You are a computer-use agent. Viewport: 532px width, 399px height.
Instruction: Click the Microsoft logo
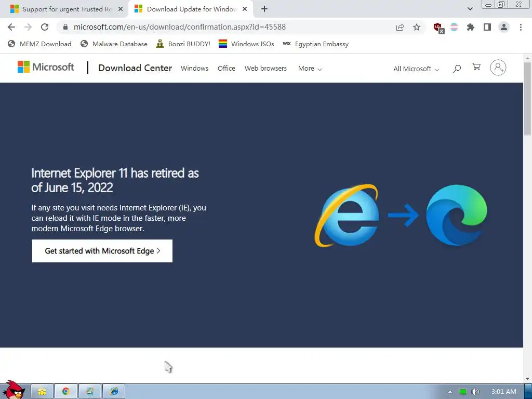pos(46,67)
